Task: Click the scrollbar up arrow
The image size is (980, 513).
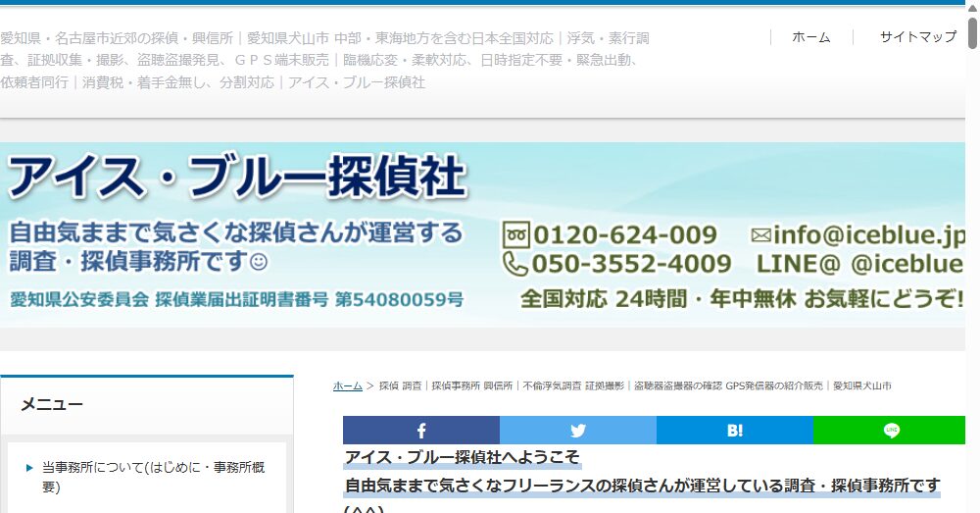Action: pos(972,7)
